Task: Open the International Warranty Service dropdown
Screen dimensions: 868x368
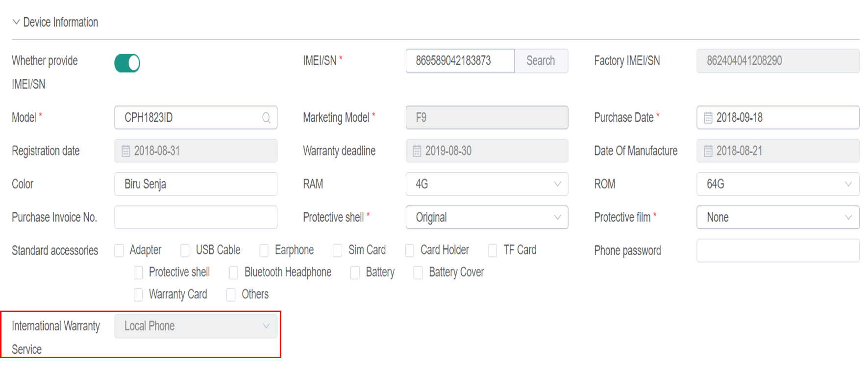Action: coord(196,326)
